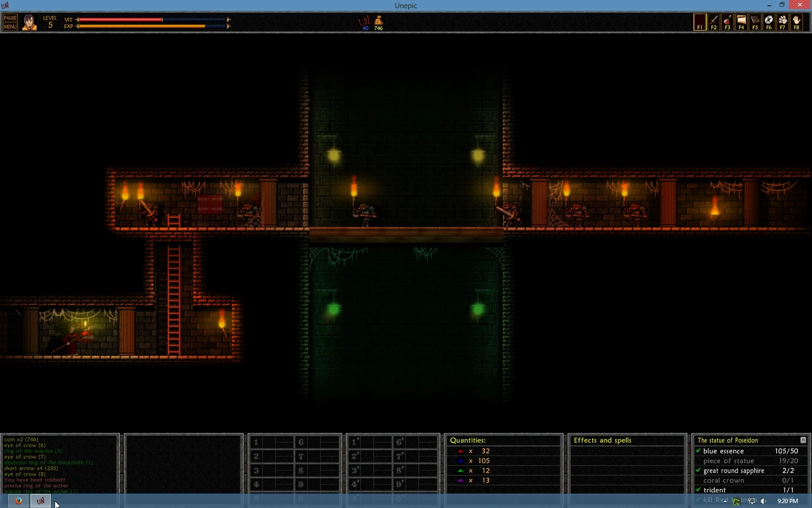
Task: Select shifted hotkey slot 2 with arrow
Action: coord(370,456)
